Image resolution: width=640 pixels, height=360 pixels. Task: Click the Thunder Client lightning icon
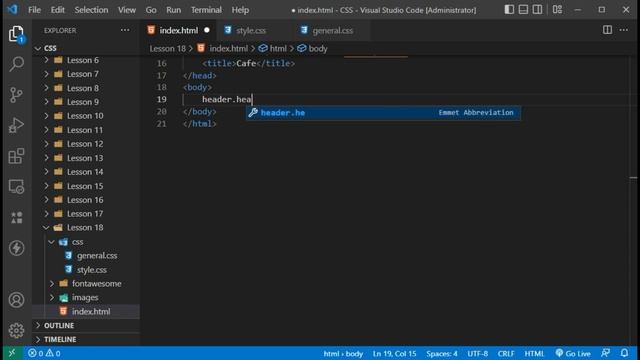16,248
